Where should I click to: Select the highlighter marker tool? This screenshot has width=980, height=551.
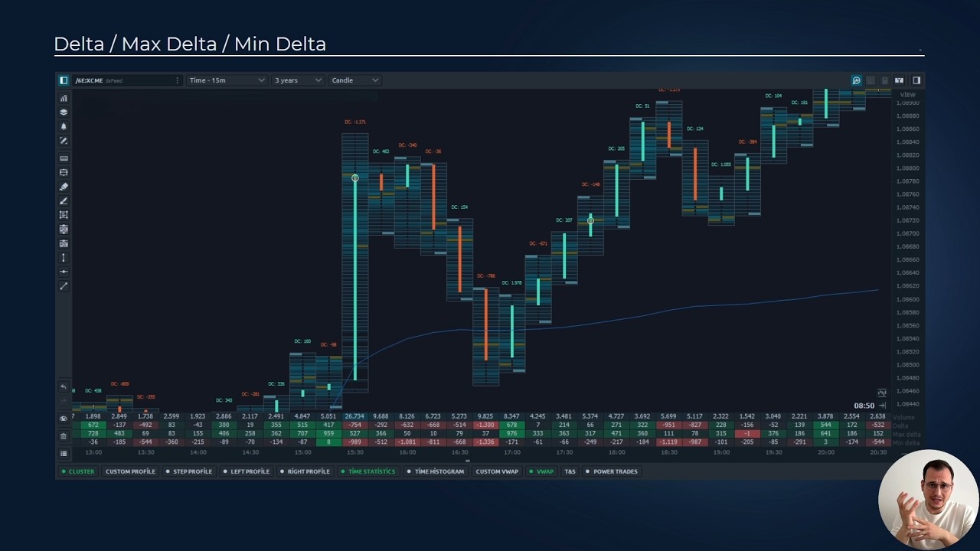(64, 186)
